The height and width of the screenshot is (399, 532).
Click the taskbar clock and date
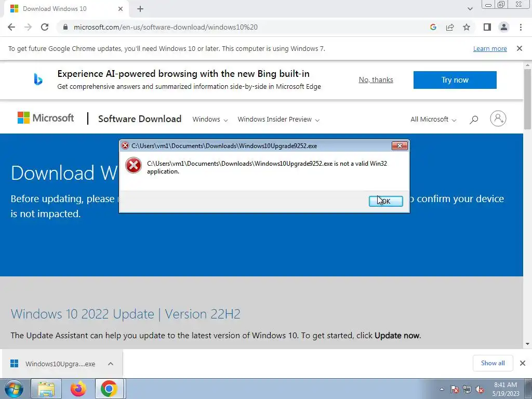click(506, 389)
